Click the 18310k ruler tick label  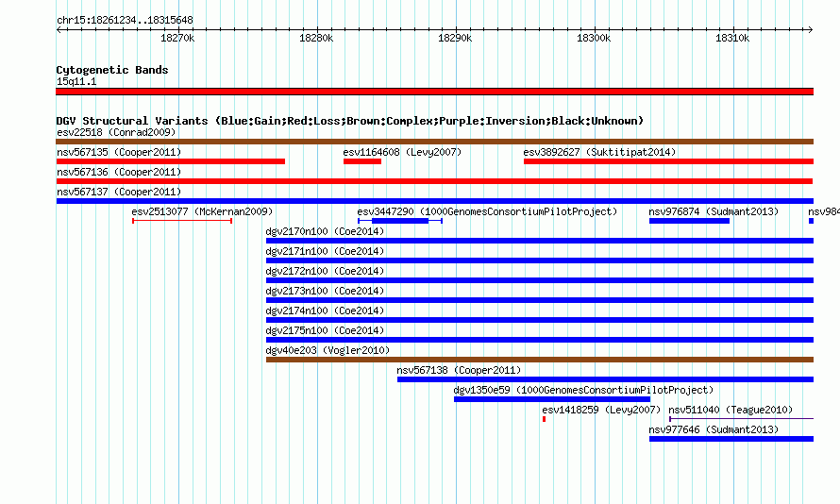[x=732, y=39]
